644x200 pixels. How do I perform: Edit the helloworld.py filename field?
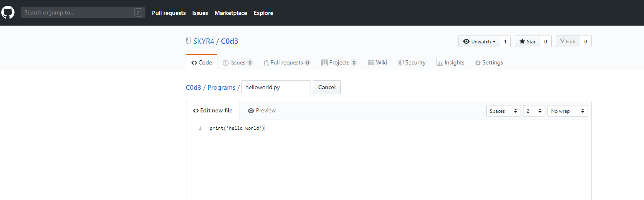[276, 87]
